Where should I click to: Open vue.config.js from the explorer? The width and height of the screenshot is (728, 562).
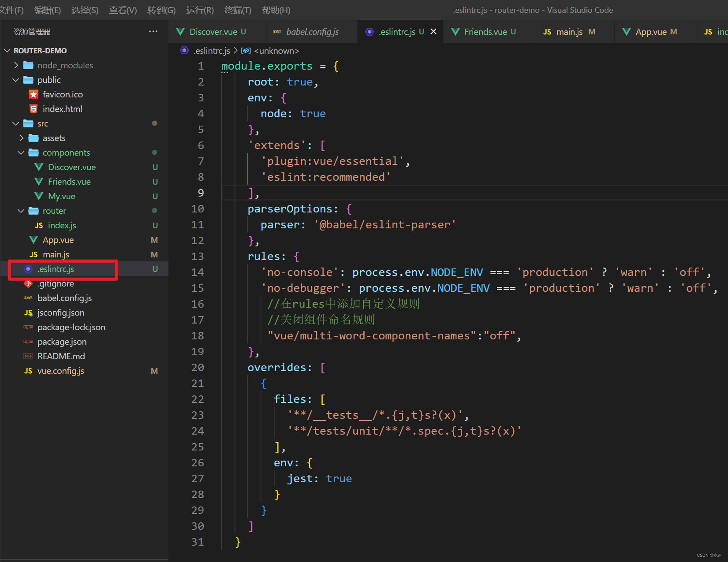[60, 371]
